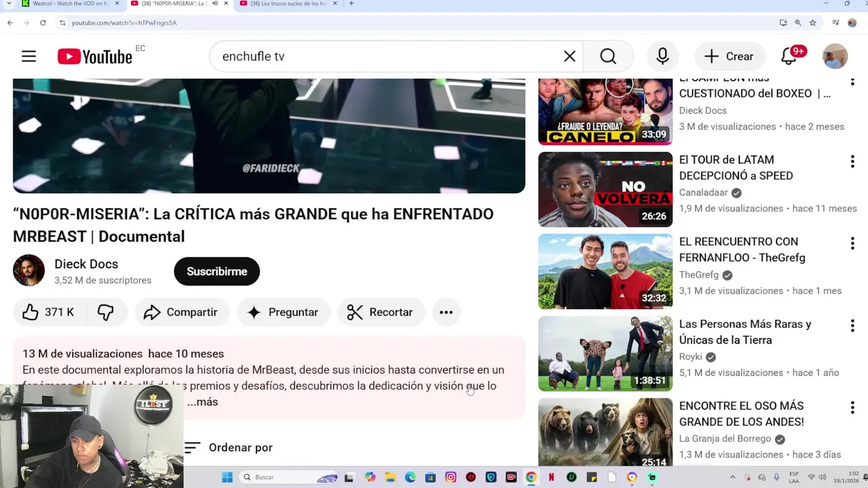The image size is (868, 488).
Task: Submit search with the magnifying glass icon
Action: click(608, 56)
